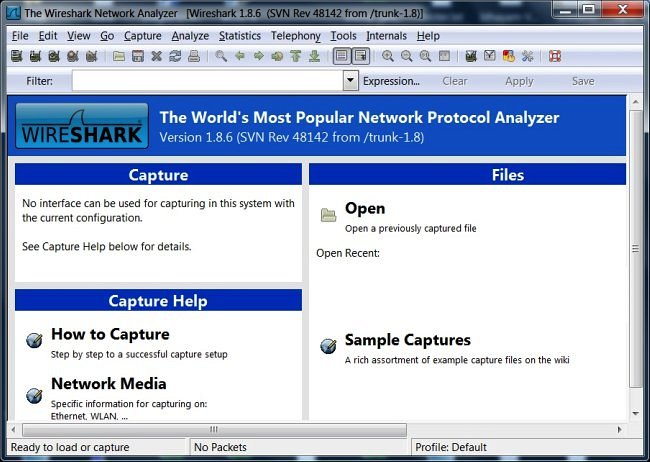This screenshot has height=462, width=650.
Task: Reset zoom to normal size icon
Action: tap(425, 56)
